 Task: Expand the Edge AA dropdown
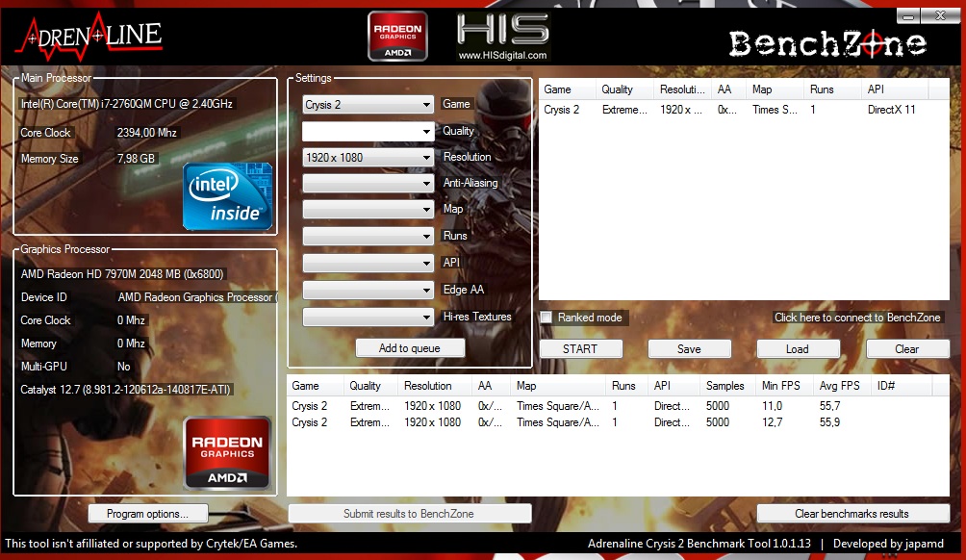[368, 291]
